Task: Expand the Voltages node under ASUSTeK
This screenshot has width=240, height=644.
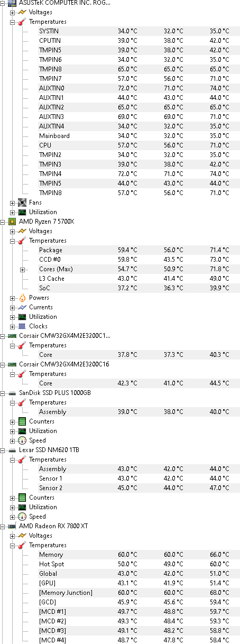Action: tap(13, 12)
